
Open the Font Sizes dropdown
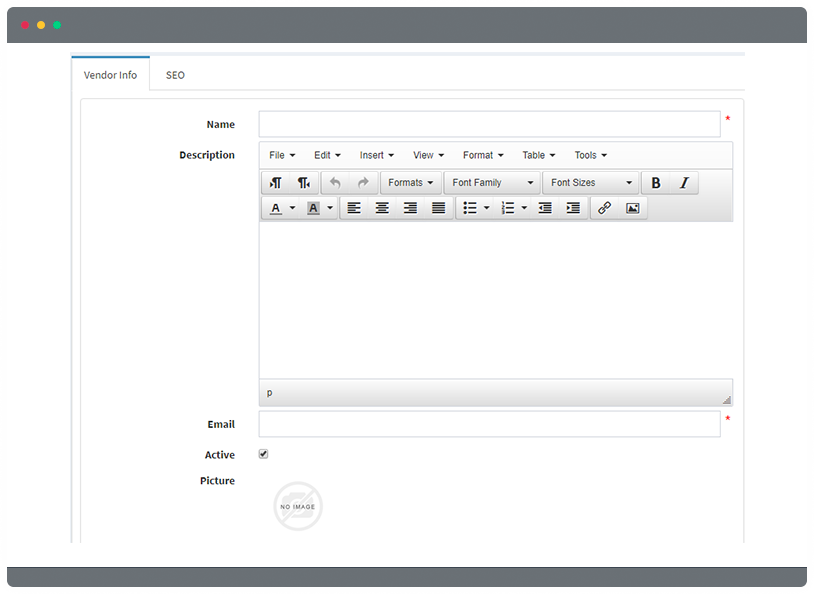591,183
